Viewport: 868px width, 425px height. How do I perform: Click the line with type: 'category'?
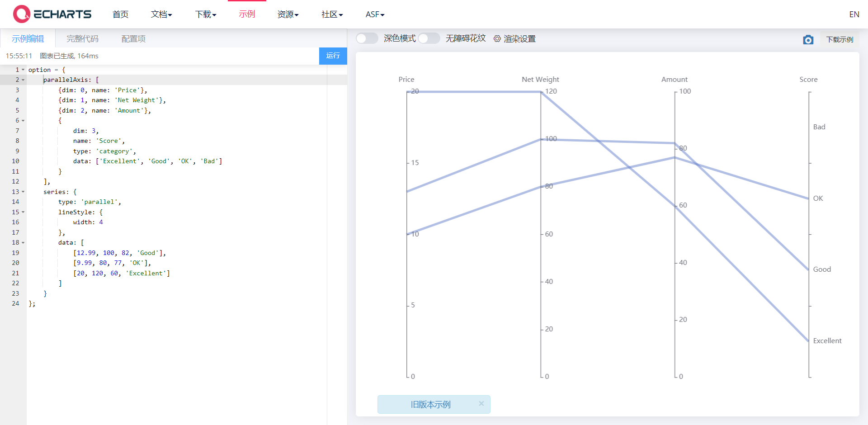104,151
